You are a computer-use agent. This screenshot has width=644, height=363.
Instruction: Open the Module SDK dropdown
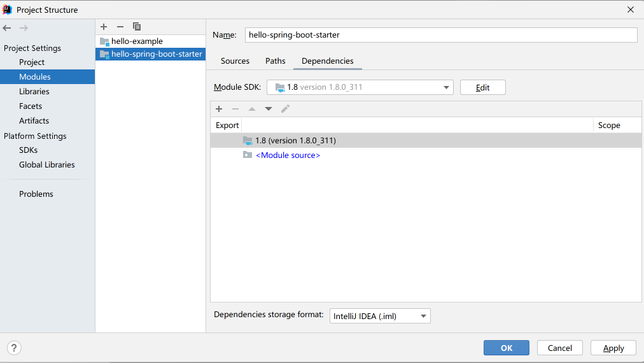point(360,87)
